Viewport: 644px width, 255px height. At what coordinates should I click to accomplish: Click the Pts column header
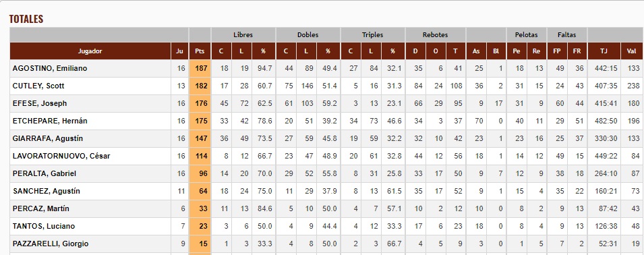point(200,51)
